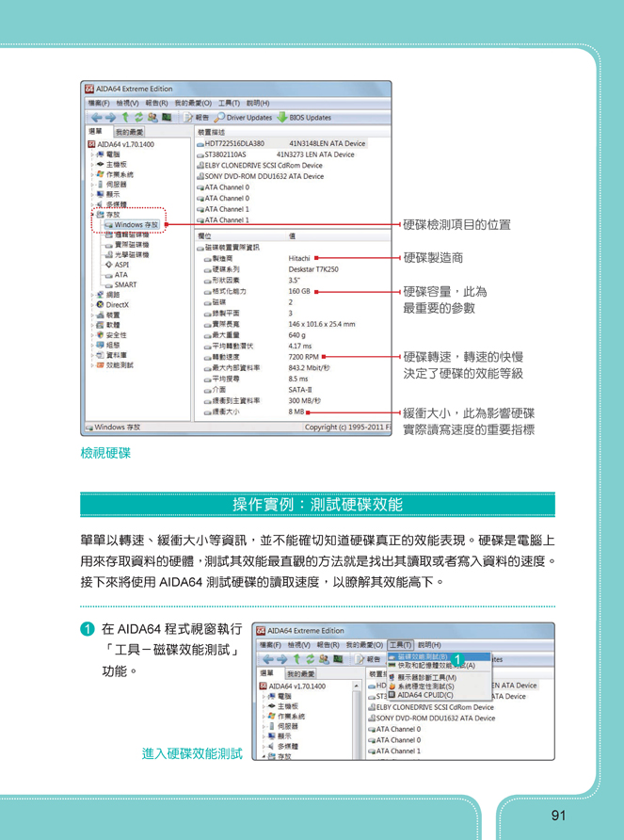Image resolution: width=624 pixels, height=840 pixels.
Task: Expand 電腦 node in disk-details window tree
Action: [x=91, y=154]
